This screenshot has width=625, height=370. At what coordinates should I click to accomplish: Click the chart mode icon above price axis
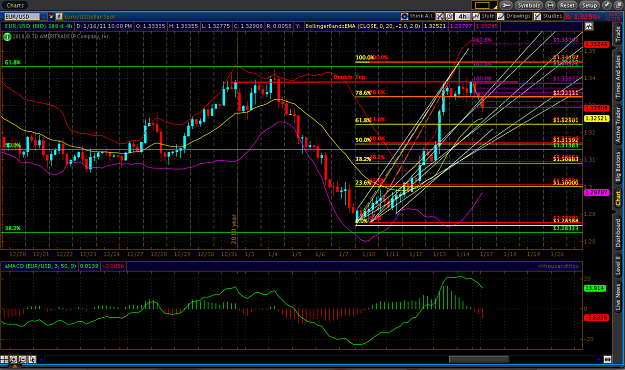(x=589, y=26)
